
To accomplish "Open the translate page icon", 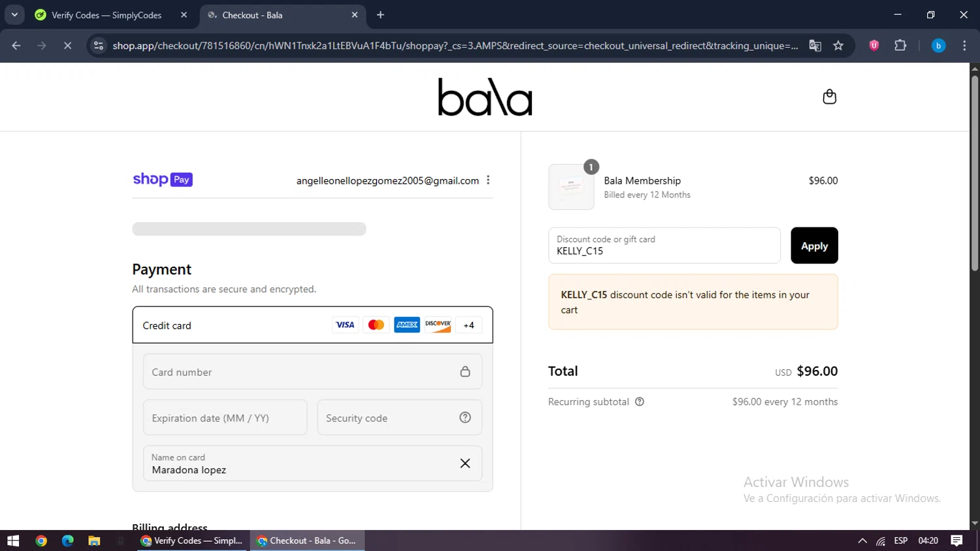I will [815, 46].
